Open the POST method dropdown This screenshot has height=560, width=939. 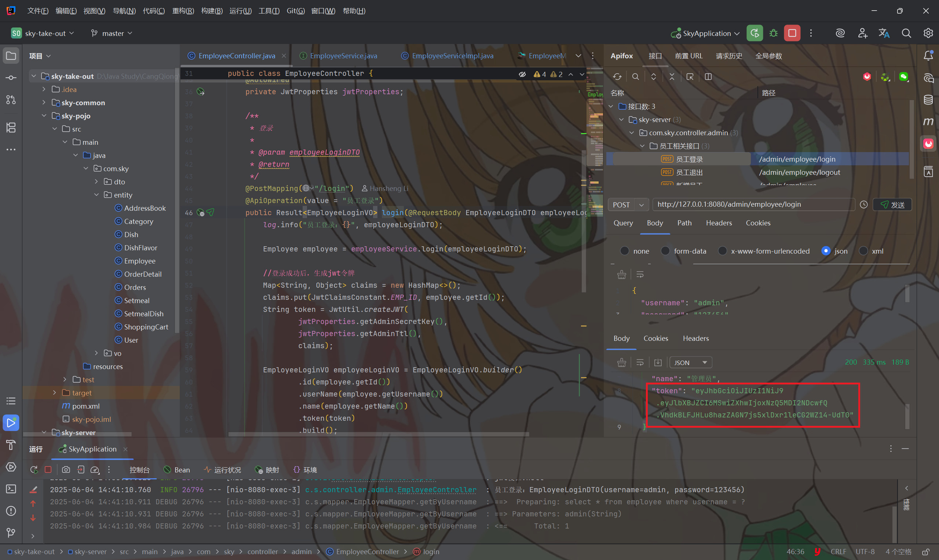pos(628,205)
